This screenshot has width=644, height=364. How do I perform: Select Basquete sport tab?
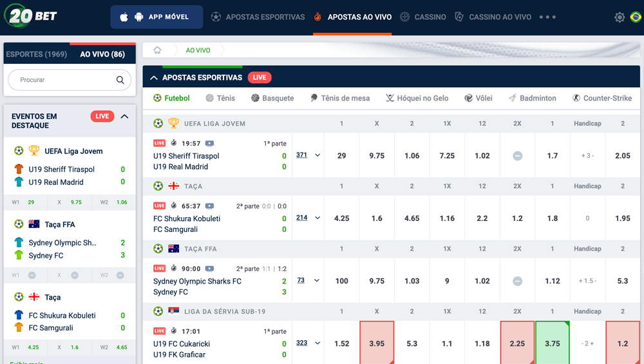point(272,98)
